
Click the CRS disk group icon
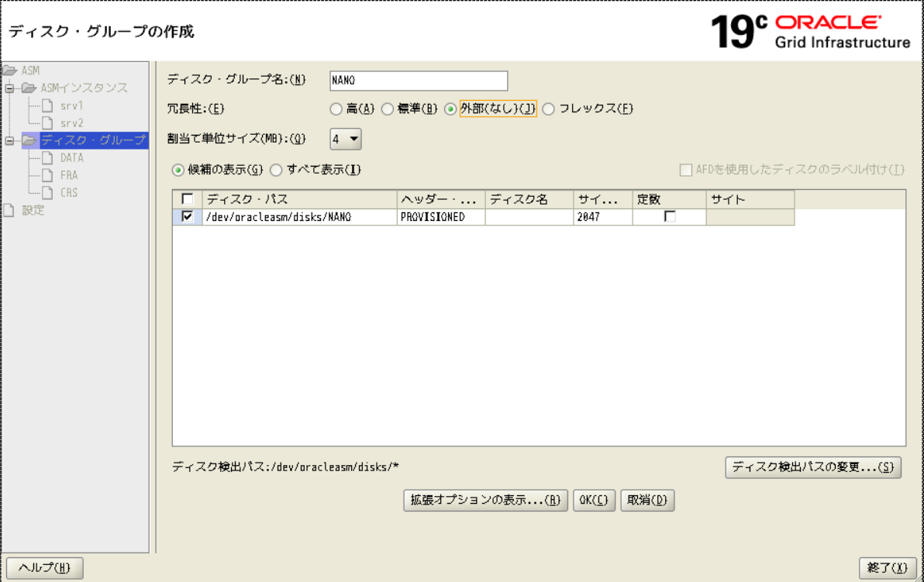point(48,193)
